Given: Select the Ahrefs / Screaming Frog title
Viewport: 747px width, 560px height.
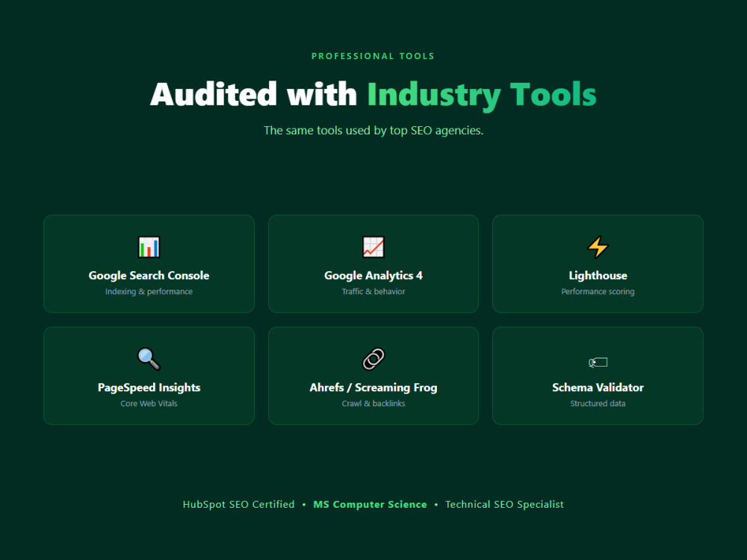Looking at the screenshot, I should 373,388.
